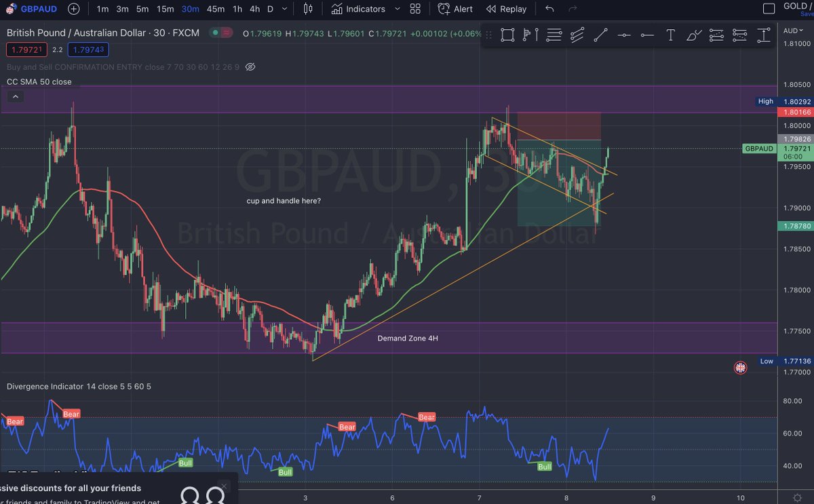Toggle visibility of Buy and Sell CONFIRMATION indicator
The width and height of the screenshot is (814, 504).
(x=250, y=66)
